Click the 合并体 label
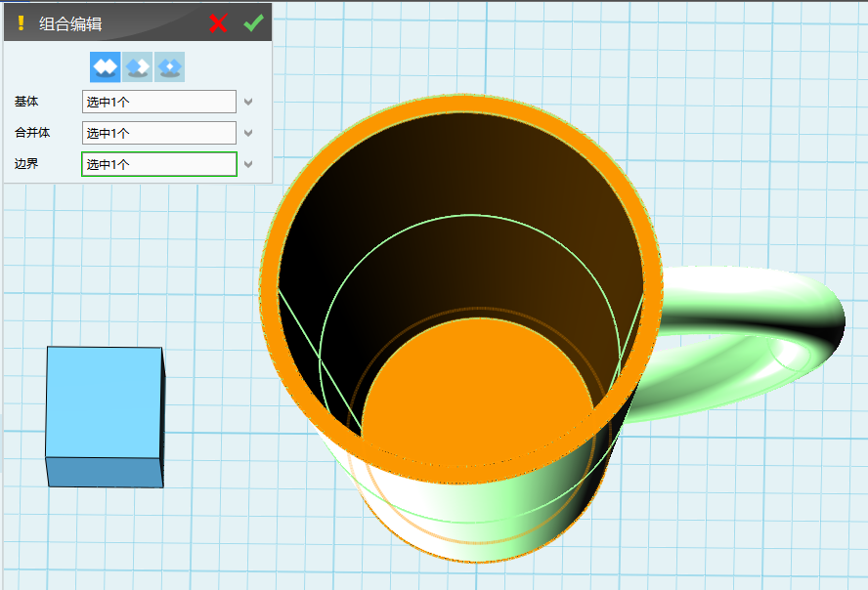The height and width of the screenshot is (590, 868). 32,133
